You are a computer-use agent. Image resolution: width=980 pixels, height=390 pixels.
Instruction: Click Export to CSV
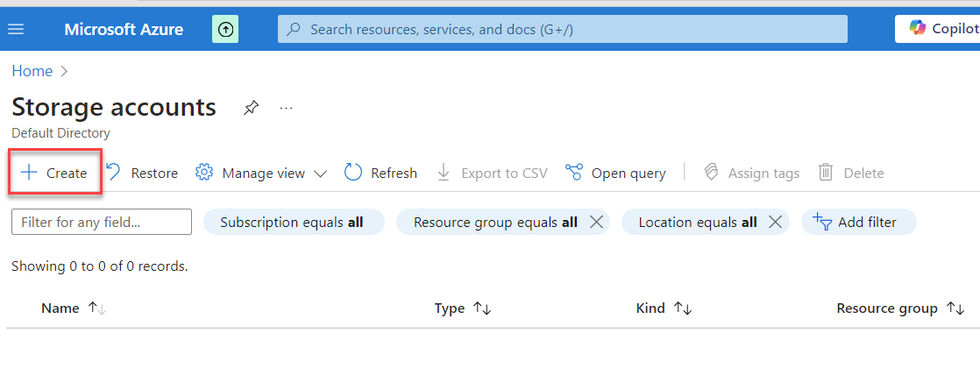coord(492,174)
